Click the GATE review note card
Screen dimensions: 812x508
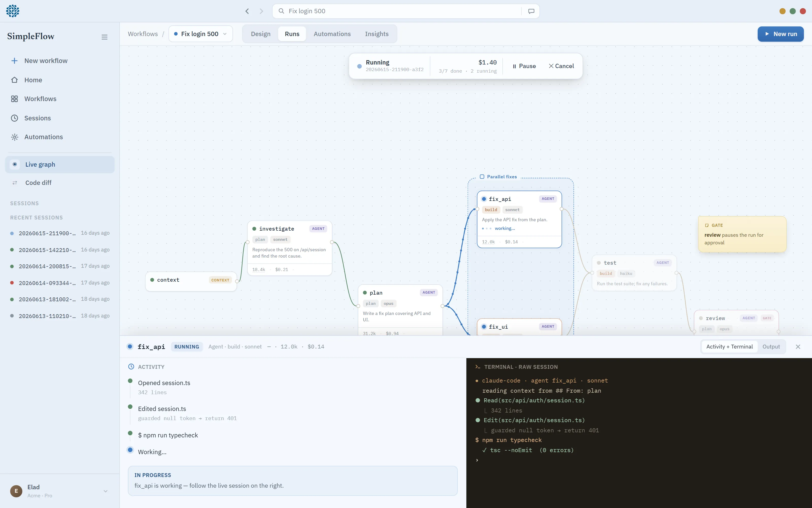pos(742,234)
